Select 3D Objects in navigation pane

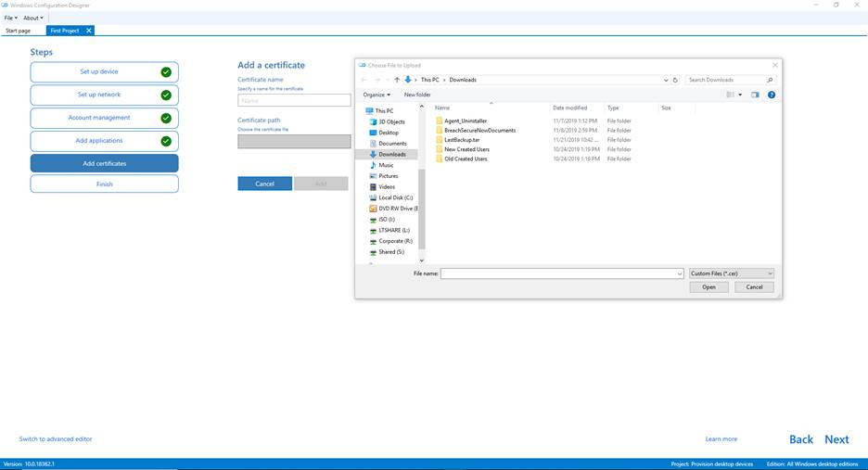tap(391, 121)
